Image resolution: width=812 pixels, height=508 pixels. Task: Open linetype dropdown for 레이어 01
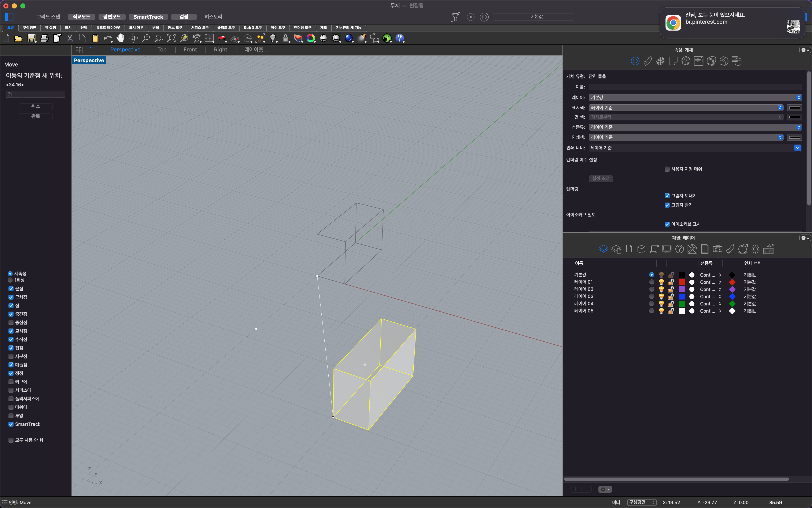(711, 282)
